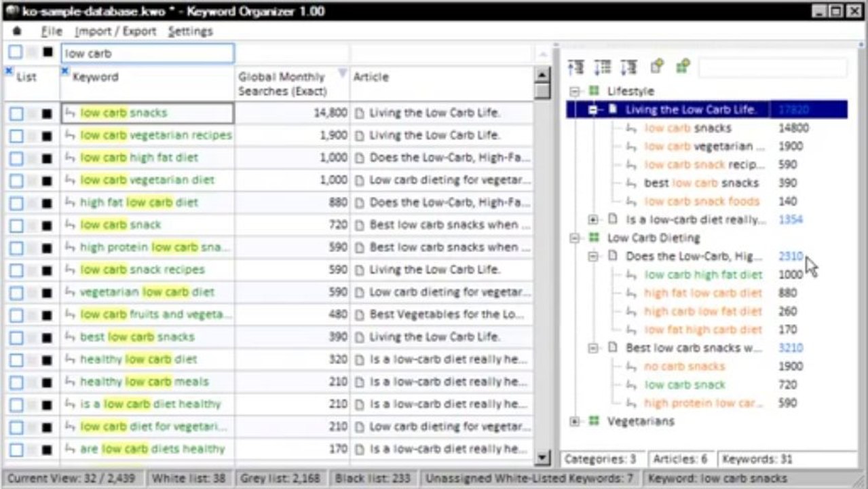Check the white-list box for healthy low carb diet
The height and width of the screenshot is (489, 868).
(16, 360)
